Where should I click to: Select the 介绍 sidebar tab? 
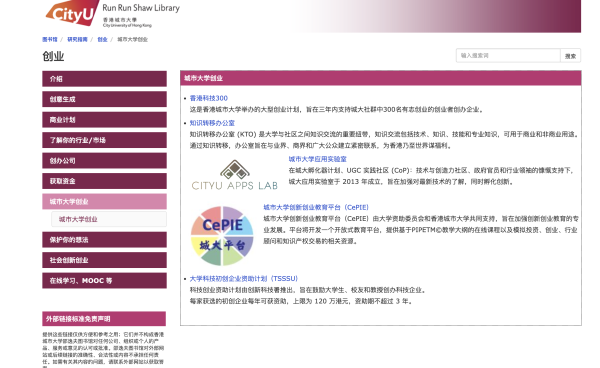pos(104,79)
